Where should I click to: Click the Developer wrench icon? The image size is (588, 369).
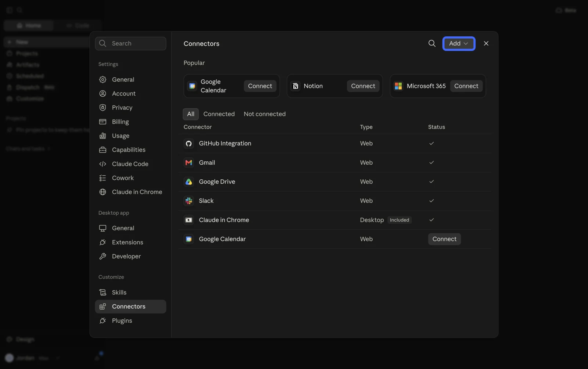103,256
